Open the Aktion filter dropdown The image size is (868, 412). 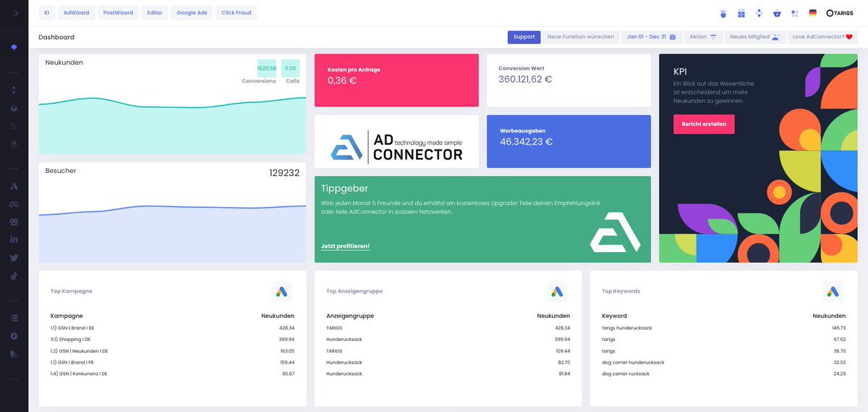702,37
